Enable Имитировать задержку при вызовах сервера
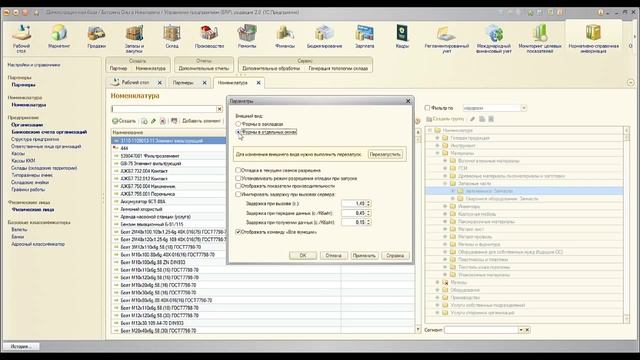 (x=238, y=194)
